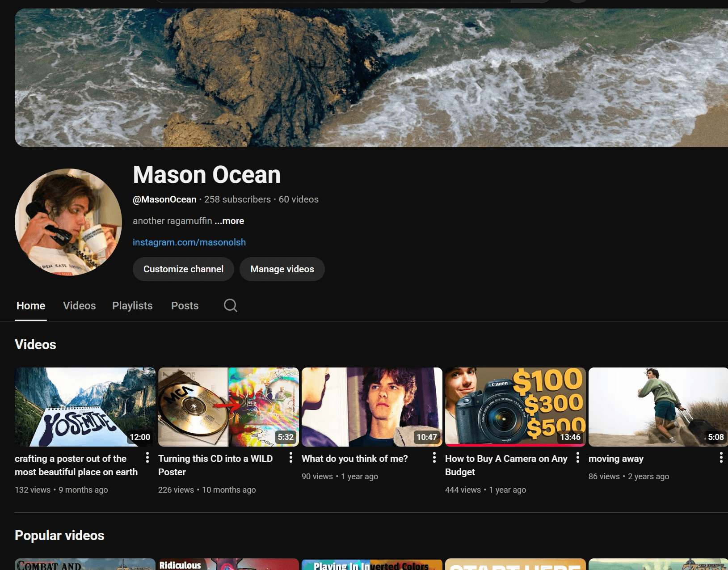
Task: Open options menu on the CD poster video
Action: pos(291,458)
